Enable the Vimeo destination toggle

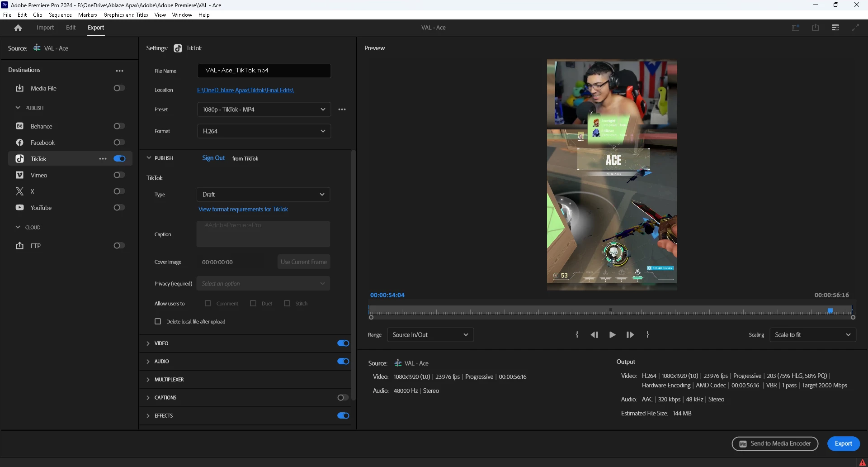pyautogui.click(x=119, y=175)
